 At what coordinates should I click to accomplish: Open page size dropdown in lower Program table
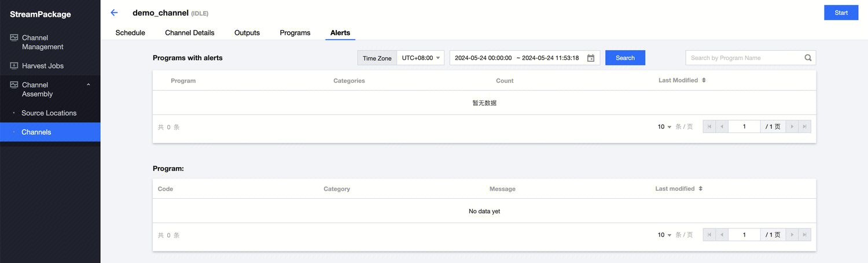point(664,235)
